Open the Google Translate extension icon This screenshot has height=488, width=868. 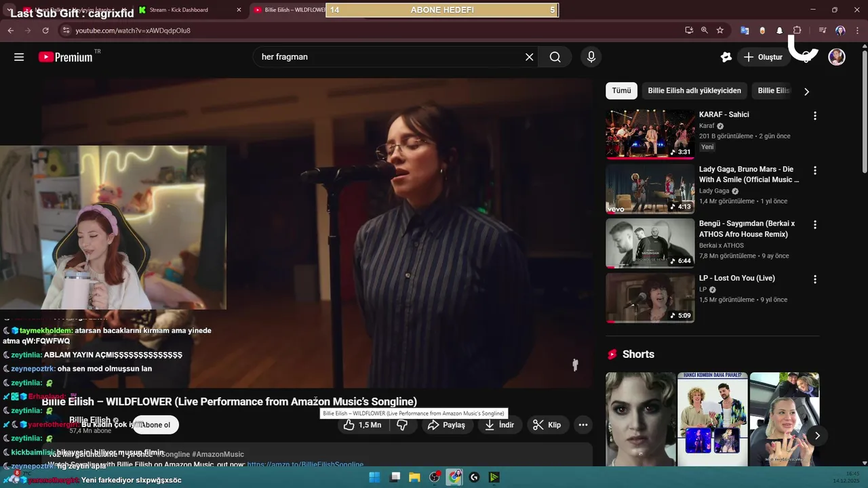tap(745, 30)
